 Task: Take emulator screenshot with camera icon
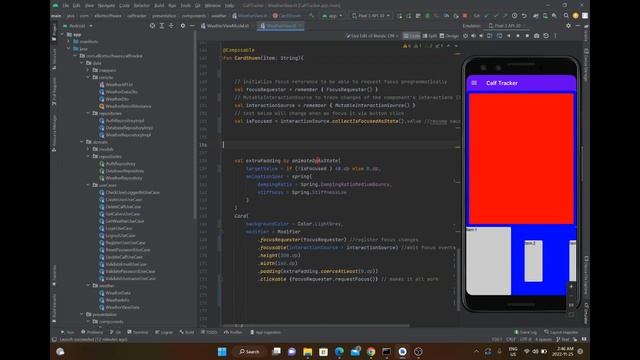[536, 36]
